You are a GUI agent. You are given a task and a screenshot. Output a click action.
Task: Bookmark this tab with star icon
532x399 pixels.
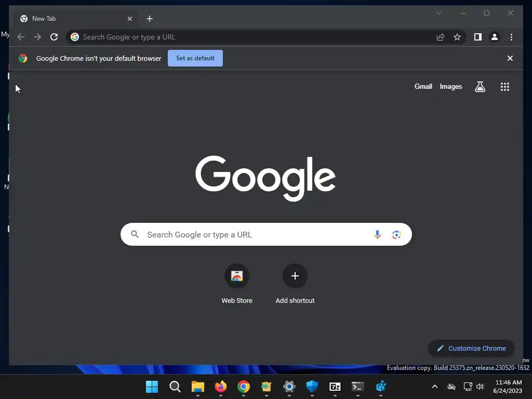457,37
